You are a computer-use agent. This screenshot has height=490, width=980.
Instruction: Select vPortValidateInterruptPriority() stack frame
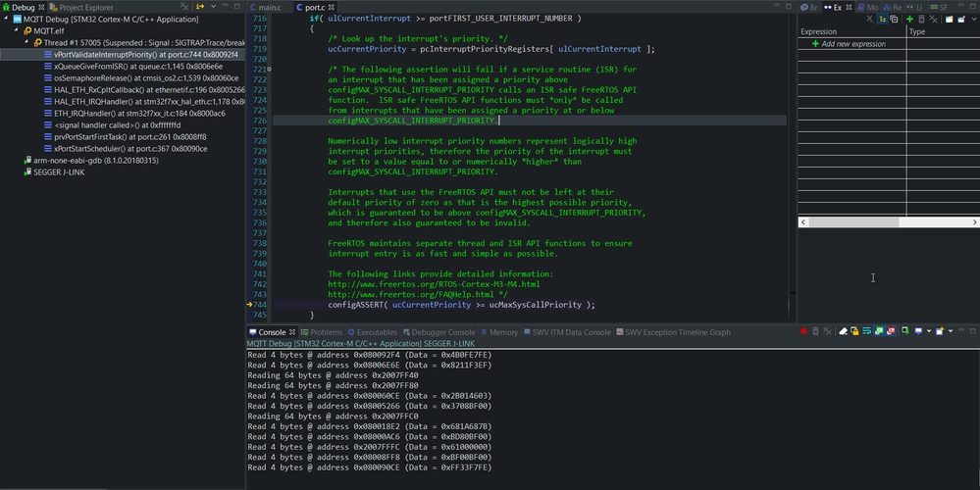pyautogui.click(x=140, y=54)
